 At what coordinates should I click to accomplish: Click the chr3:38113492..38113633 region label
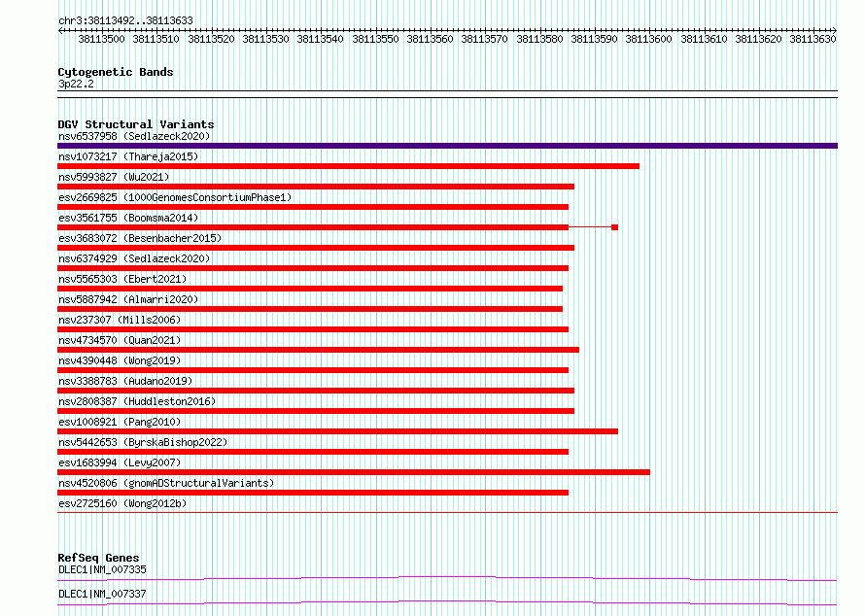[x=125, y=21]
